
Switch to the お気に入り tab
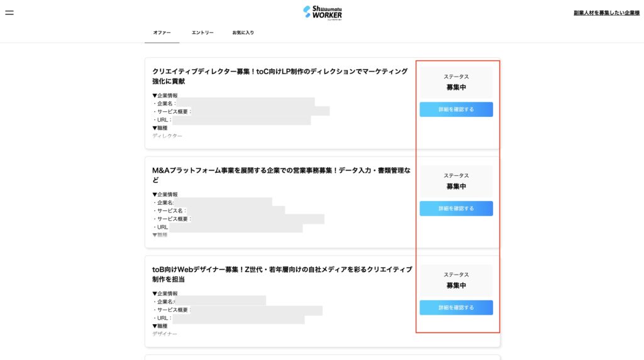(x=243, y=33)
